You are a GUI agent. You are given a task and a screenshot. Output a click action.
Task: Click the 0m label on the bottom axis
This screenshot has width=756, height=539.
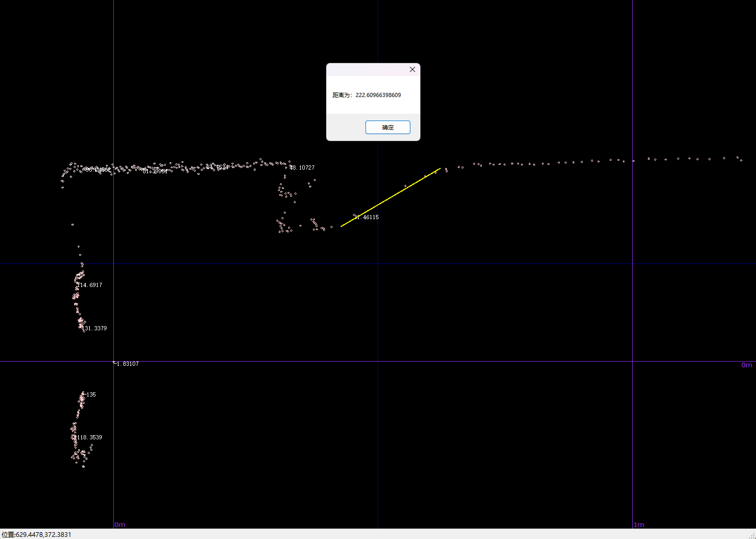click(120, 524)
